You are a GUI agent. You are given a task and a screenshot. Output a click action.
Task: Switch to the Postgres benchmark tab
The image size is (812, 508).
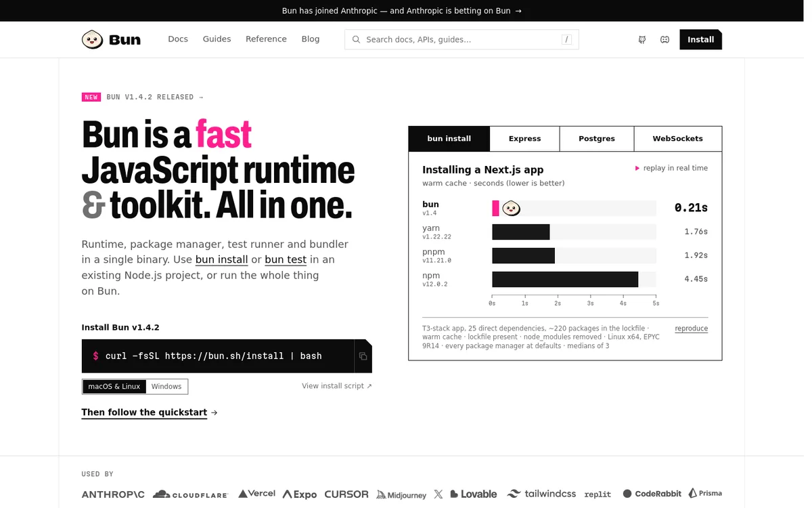point(597,139)
